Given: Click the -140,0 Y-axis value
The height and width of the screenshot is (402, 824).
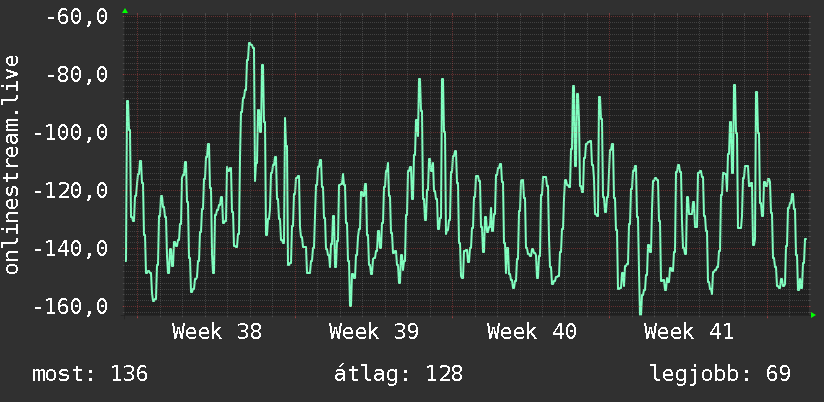Looking at the screenshot, I should [x=70, y=248].
